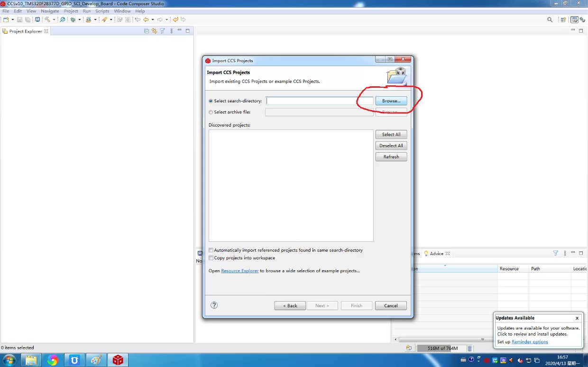Open the Search flashlight dropdown arrow
Screen dimensions: 588x367
pos(111,19)
